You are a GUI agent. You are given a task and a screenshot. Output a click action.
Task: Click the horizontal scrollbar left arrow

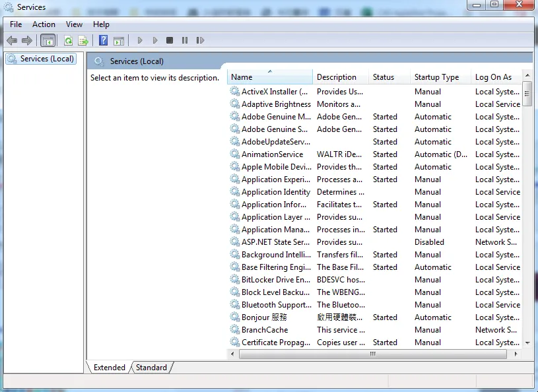232,354
